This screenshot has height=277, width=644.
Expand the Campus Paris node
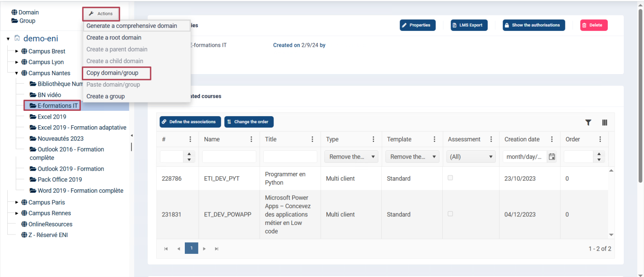[x=17, y=202]
